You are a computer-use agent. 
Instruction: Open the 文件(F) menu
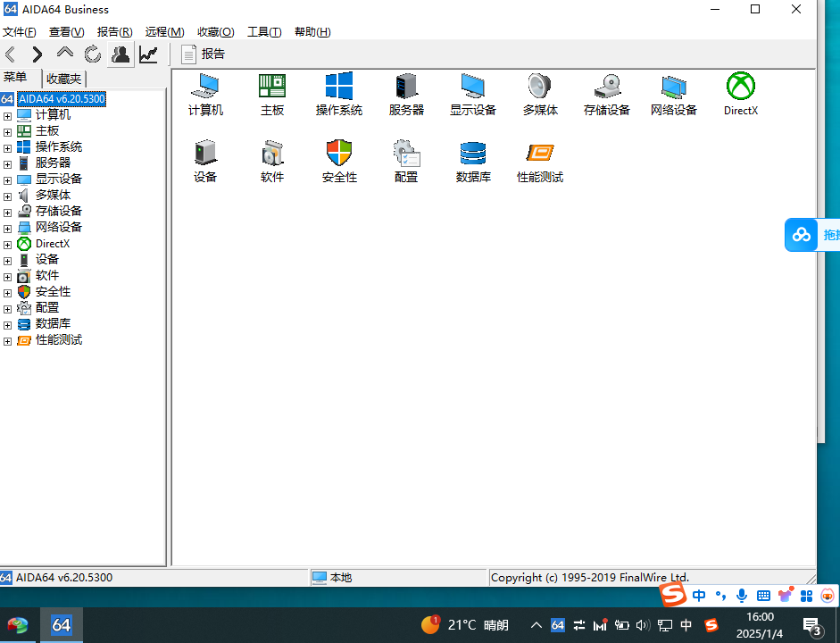click(20, 32)
